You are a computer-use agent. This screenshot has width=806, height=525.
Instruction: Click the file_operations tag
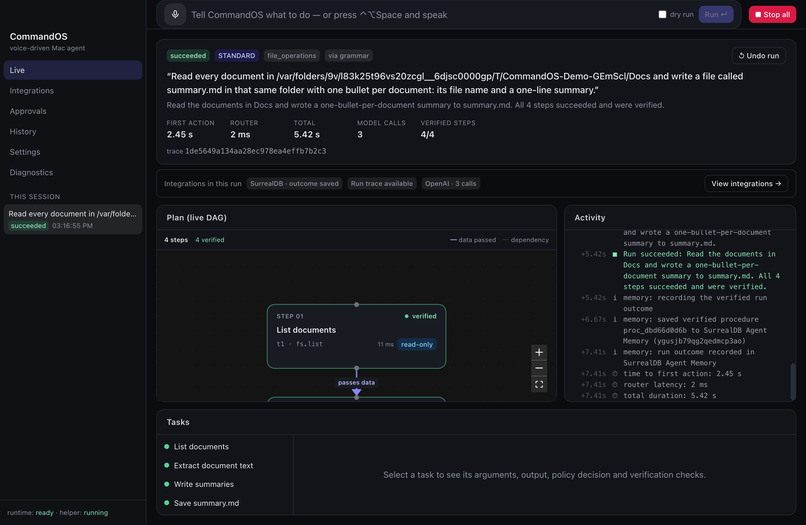click(x=291, y=56)
